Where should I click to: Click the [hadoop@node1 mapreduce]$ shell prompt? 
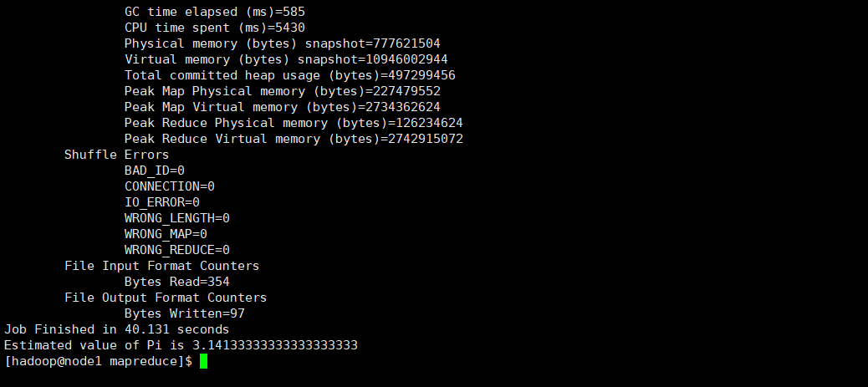pyautogui.click(x=99, y=361)
